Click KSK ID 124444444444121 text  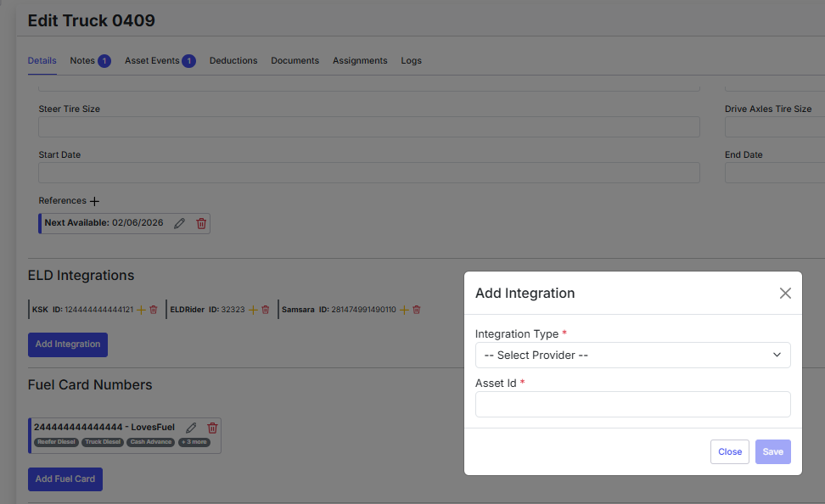coord(82,310)
